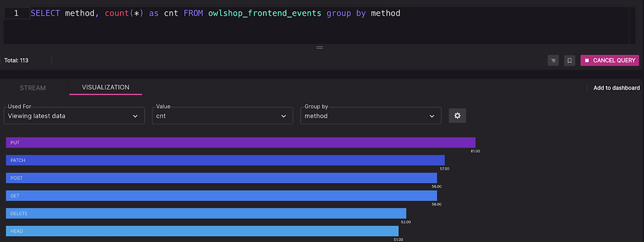Expand the Used For chevron arrow
The image size is (644, 242).
point(135,116)
